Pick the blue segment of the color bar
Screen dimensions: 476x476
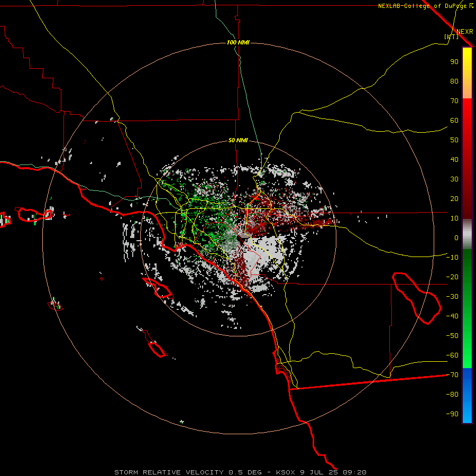[x=467, y=396]
